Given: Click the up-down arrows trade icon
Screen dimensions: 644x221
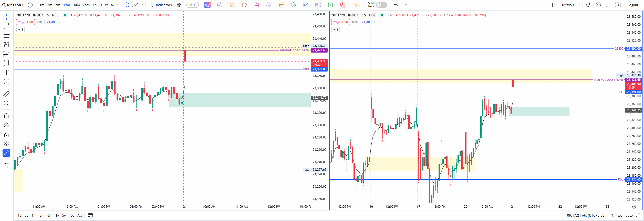Looking at the screenshot, I should pyautogui.click(x=269, y=5).
